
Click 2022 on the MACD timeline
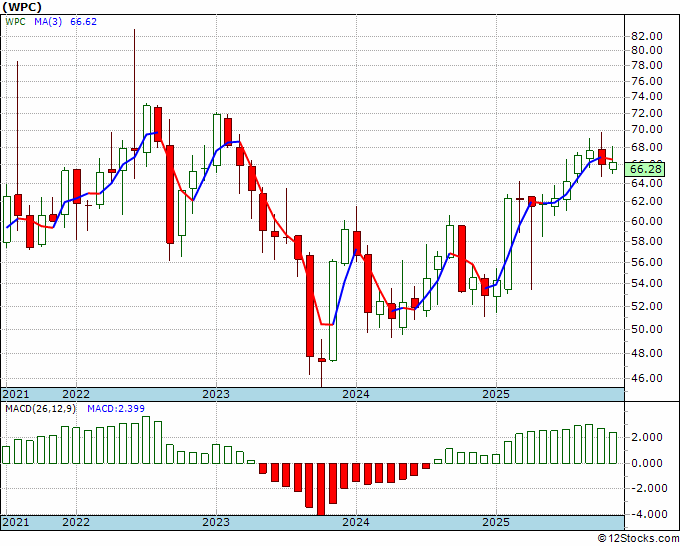click(x=76, y=522)
